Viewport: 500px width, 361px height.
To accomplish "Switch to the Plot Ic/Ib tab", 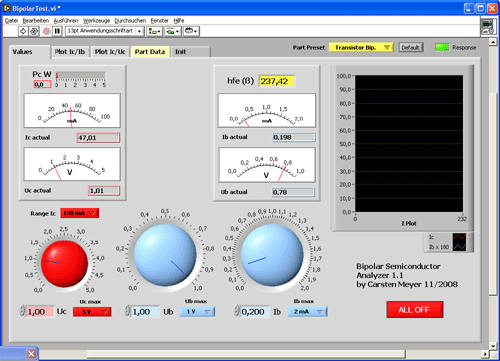I will pyautogui.click(x=70, y=52).
